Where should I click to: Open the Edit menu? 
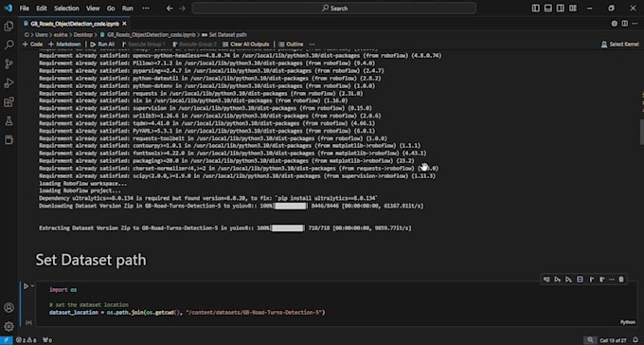point(42,9)
